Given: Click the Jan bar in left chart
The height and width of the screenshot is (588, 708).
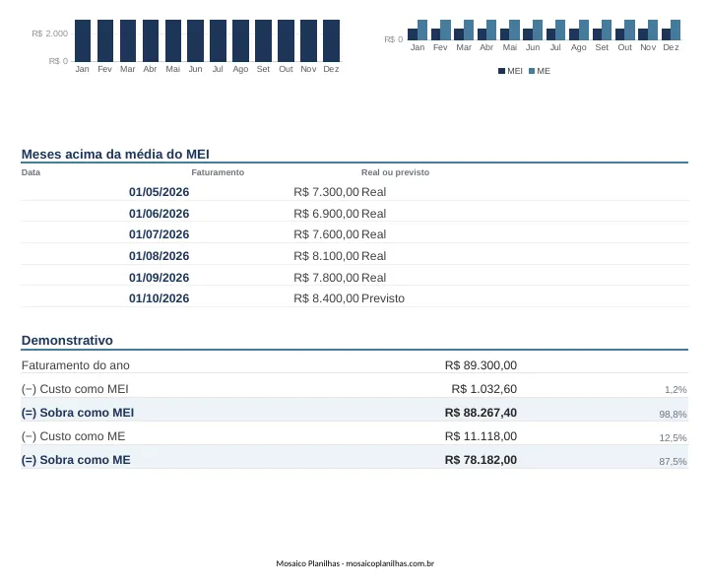Looking at the screenshot, I should tap(83, 40).
